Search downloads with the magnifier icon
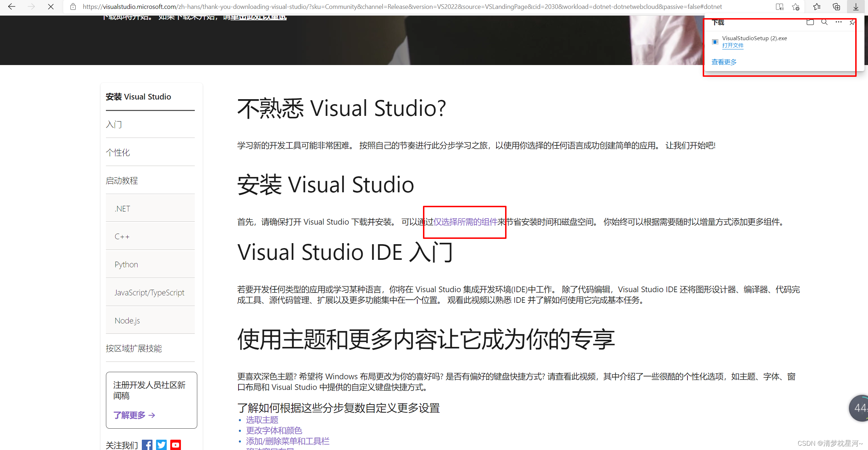 coord(824,22)
